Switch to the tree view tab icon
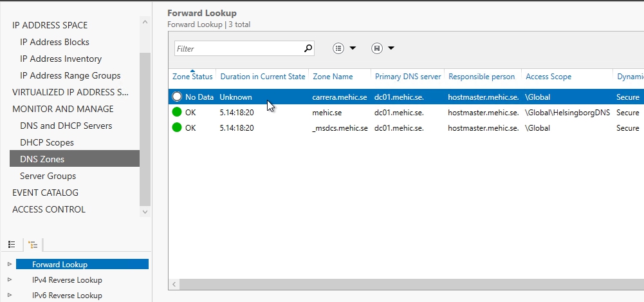This screenshot has width=644, height=302. coord(33,245)
